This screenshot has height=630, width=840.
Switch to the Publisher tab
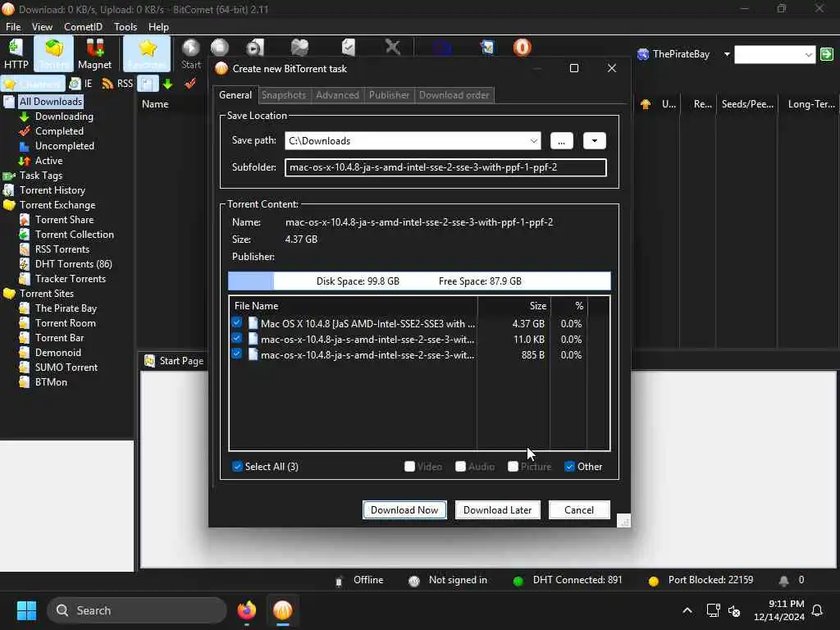(389, 95)
